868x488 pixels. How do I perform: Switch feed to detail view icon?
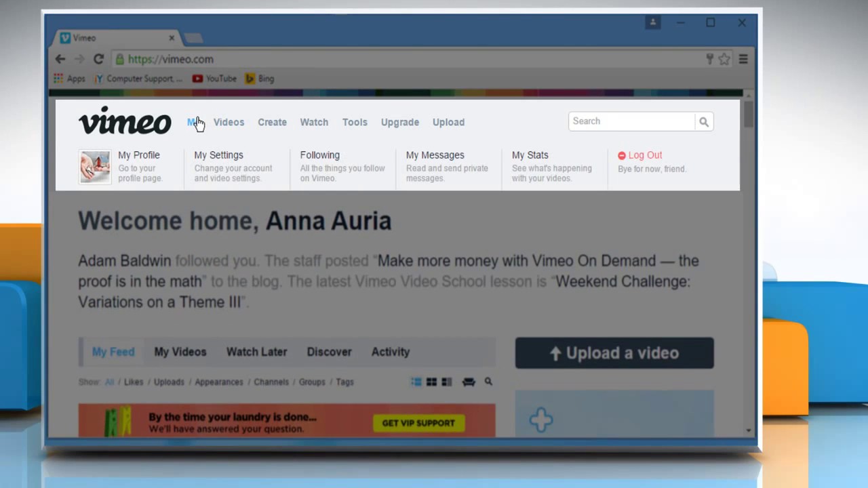pos(446,382)
